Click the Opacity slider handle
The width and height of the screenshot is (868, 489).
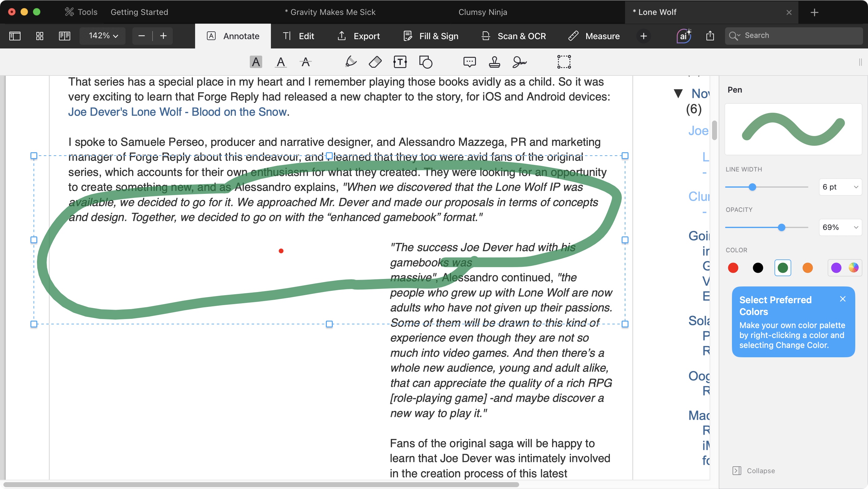tap(781, 227)
